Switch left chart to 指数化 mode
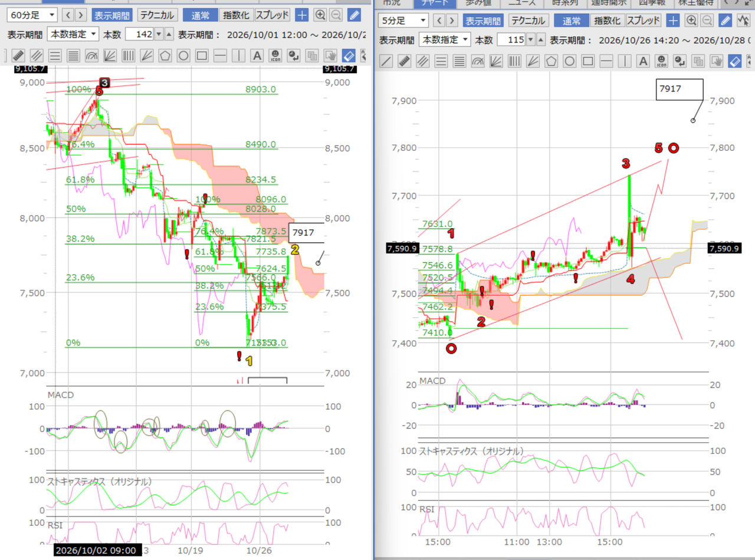Viewport: 755px width, 560px height. coord(236,15)
